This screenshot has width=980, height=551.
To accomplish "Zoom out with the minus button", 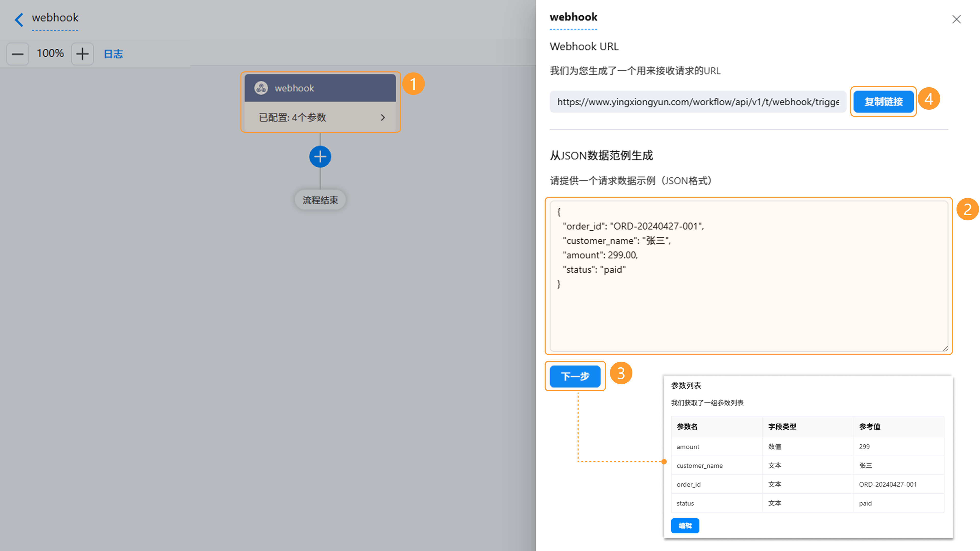I will 18,54.
